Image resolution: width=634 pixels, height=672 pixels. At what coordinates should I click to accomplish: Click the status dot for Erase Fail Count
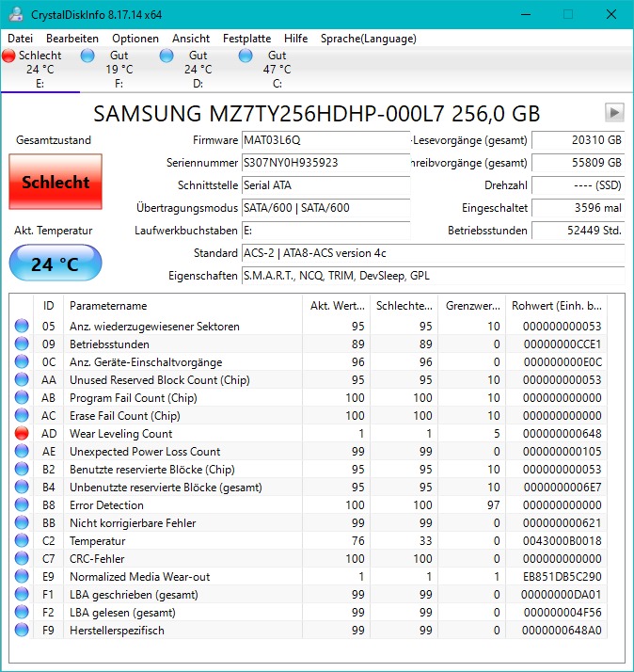[x=22, y=415]
